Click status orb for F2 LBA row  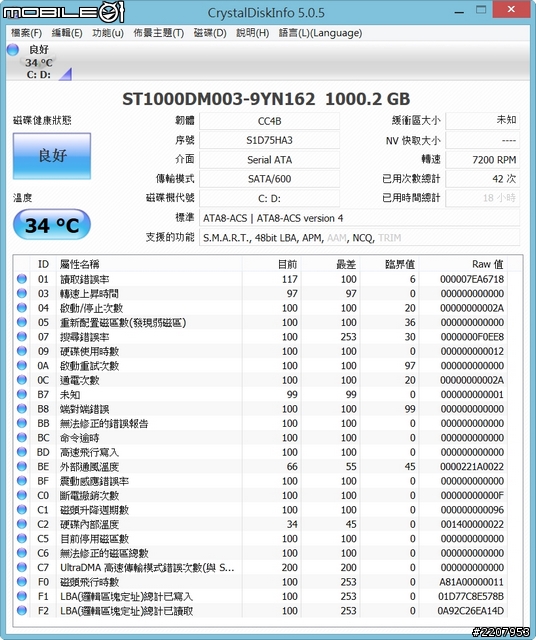point(22,611)
